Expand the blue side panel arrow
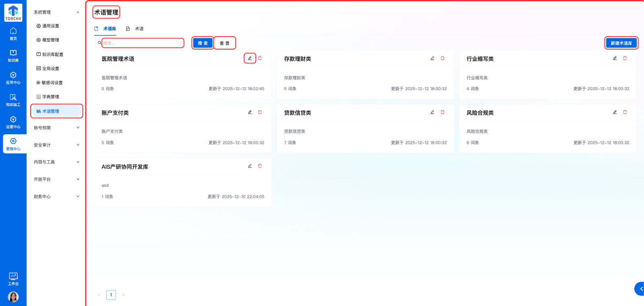The image size is (644, 306). (x=640, y=289)
